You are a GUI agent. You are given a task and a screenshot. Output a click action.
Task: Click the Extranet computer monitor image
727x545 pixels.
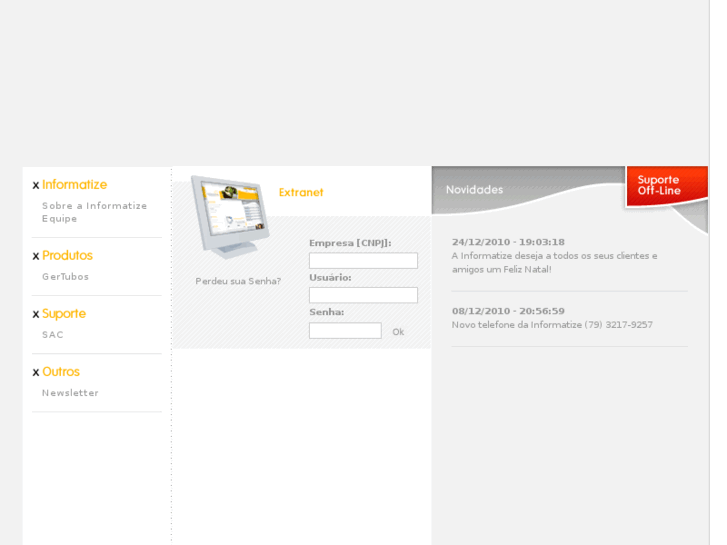(x=230, y=217)
